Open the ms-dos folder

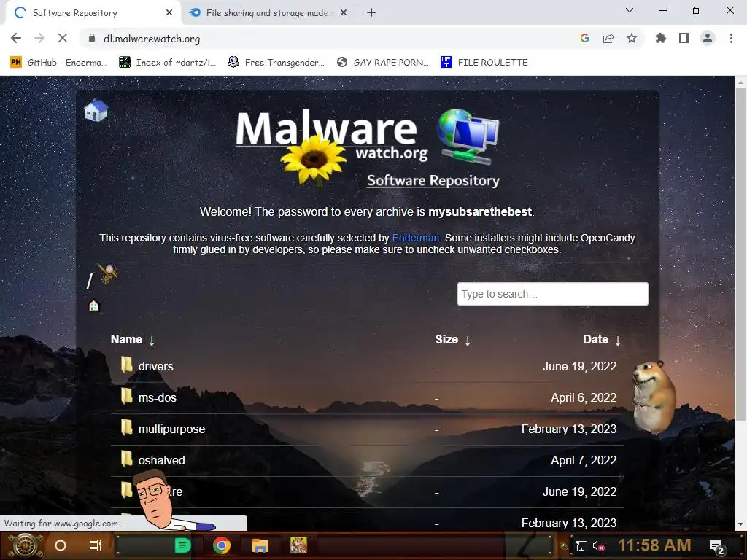click(158, 397)
